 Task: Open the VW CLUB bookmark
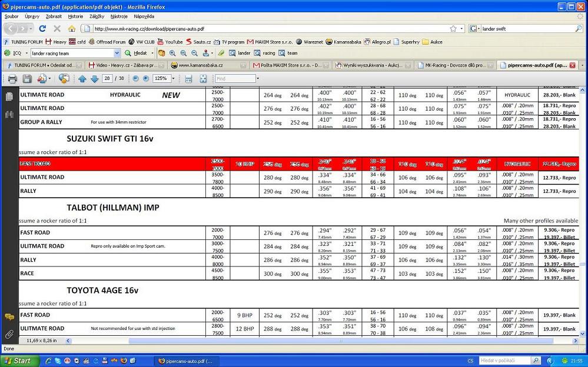[x=141, y=42]
